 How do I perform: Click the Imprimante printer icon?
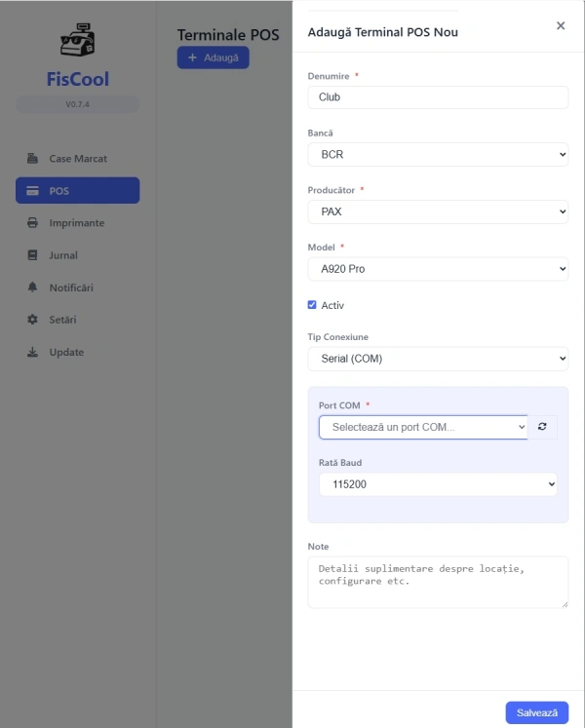point(32,222)
